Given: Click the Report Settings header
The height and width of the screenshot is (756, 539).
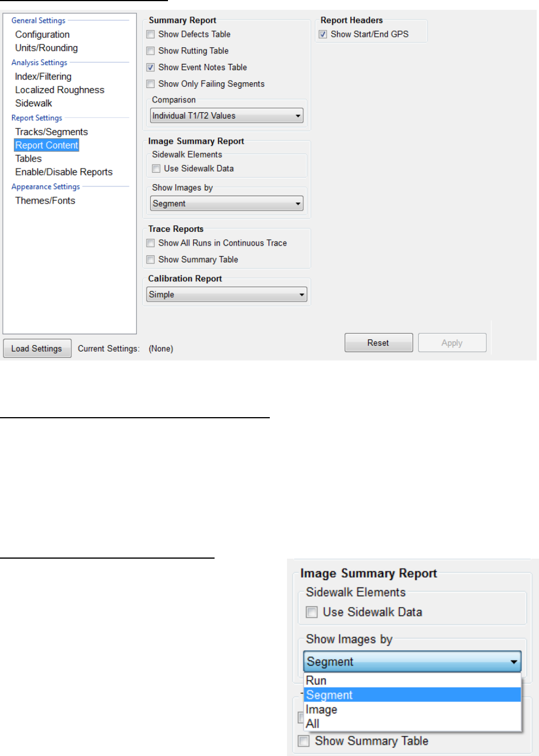Looking at the screenshot, I should click(37, 117).
